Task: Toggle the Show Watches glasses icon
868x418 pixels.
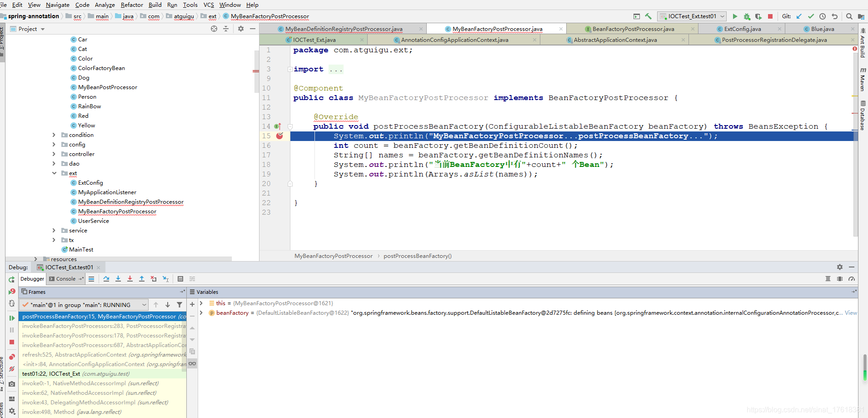Action: [192, 363]
